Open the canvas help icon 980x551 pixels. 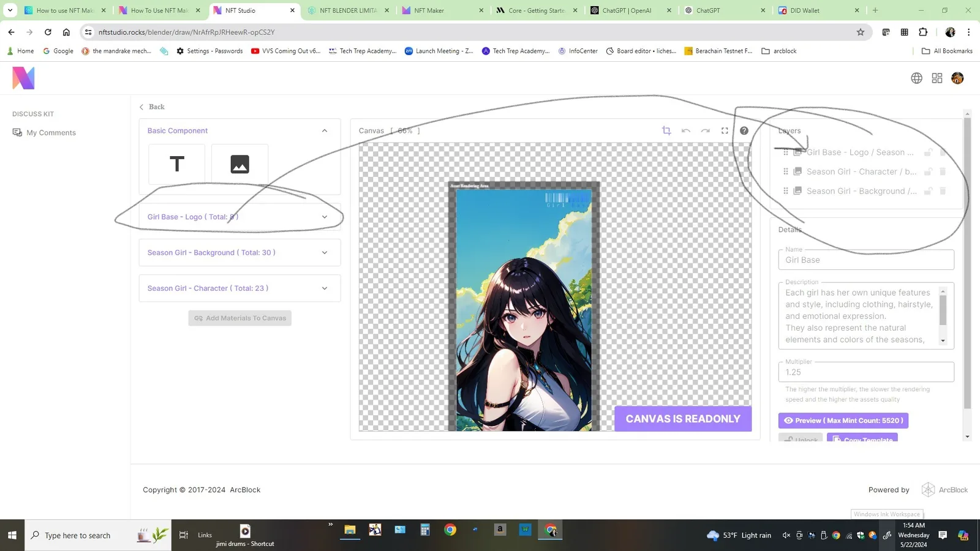tap(744, 130)
